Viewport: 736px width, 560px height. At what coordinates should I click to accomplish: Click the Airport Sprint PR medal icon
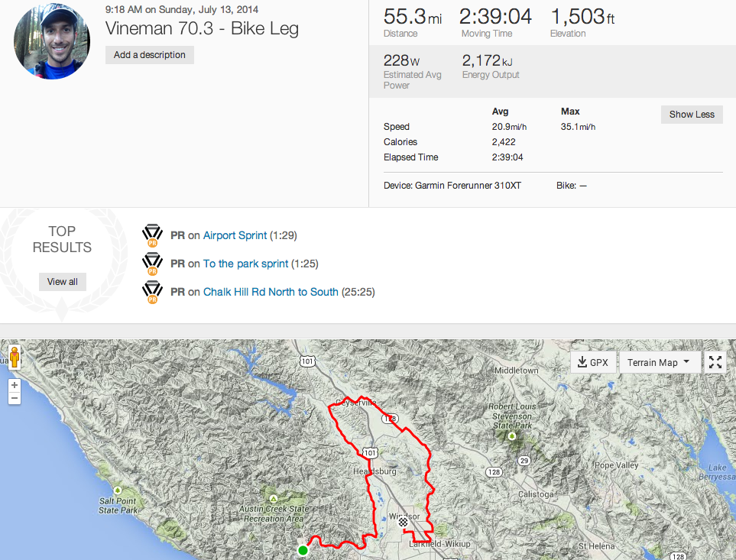(x=152, y=235)
